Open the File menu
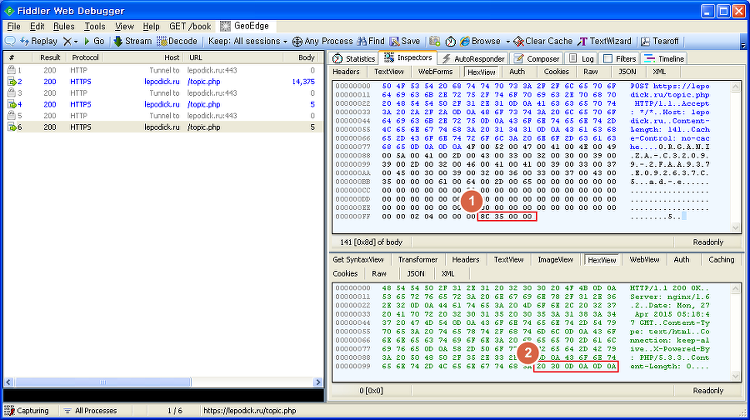 13,26
